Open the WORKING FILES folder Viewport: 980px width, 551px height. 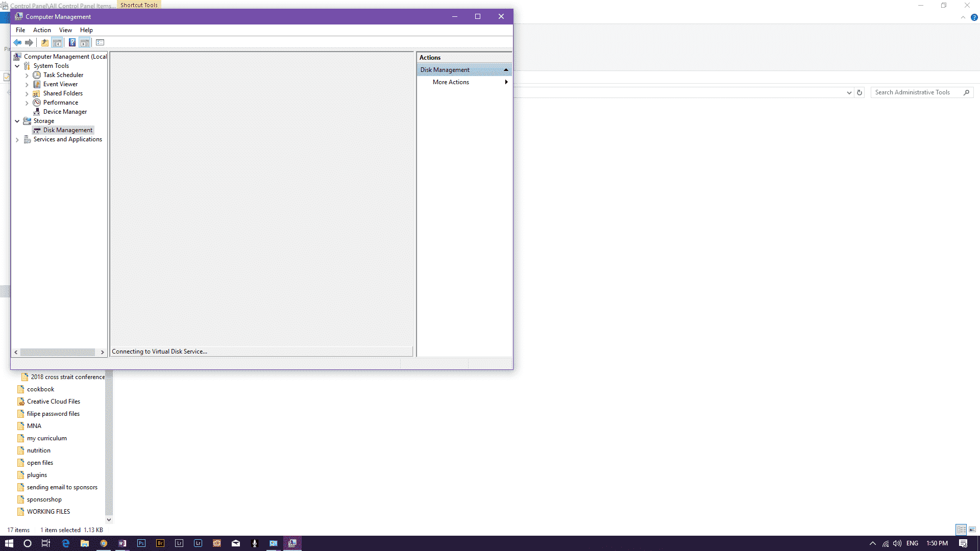point(48,512)
